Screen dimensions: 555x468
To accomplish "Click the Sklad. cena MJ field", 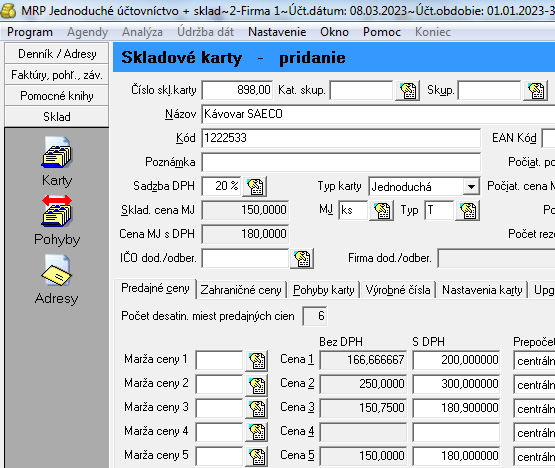I will coord(245,210).
